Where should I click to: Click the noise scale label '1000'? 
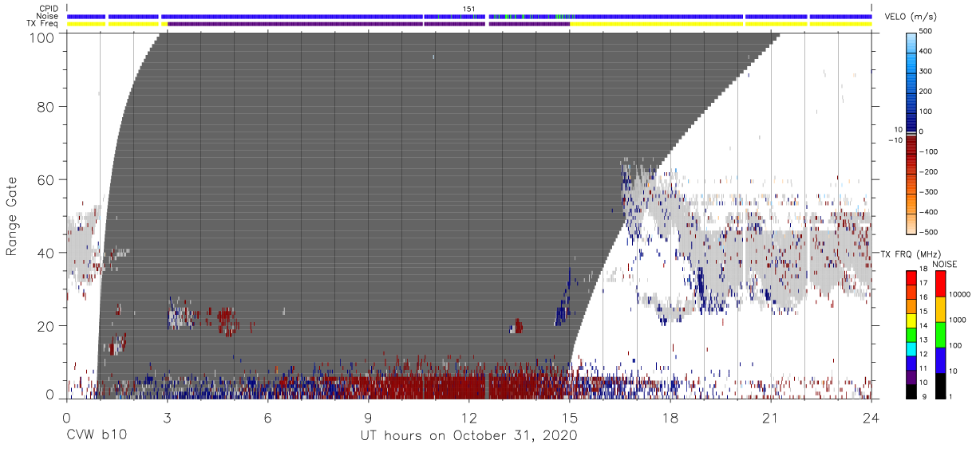[x=957, y=321]
